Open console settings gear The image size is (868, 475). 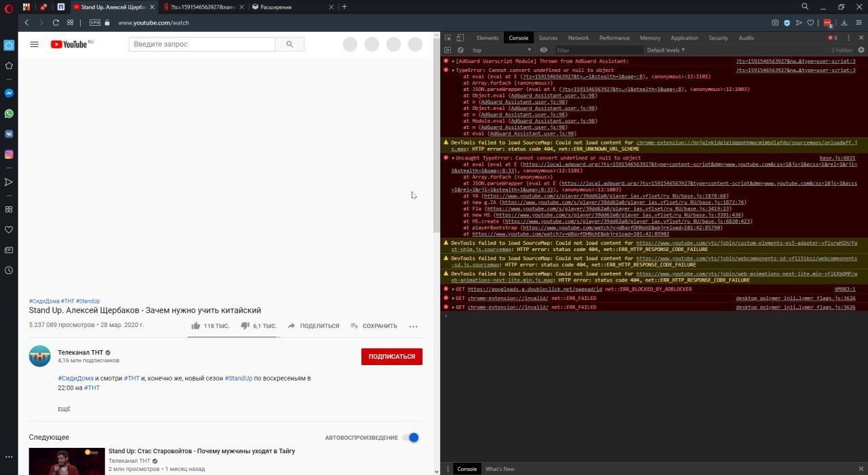coord(862,50)
